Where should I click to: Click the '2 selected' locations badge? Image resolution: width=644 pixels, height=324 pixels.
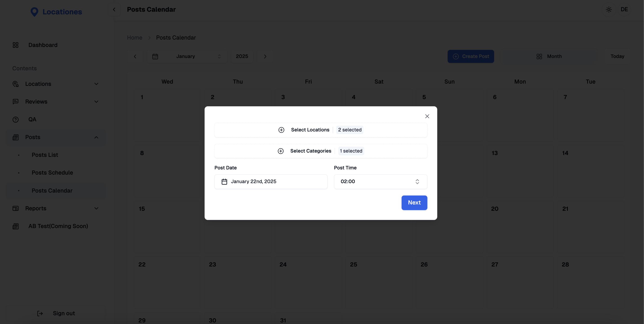click(350, 130)
